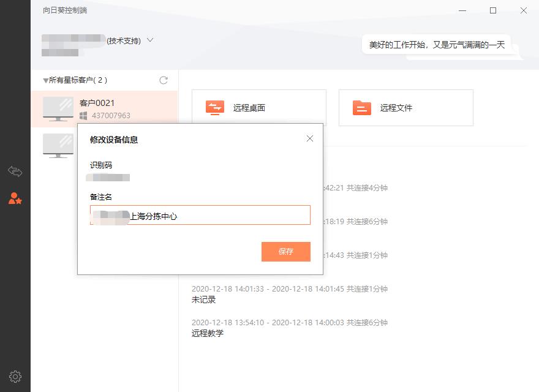The image size is (539, 392).
Task: Click the 远程文件 orange folder icon
Action: pos(361,108)
